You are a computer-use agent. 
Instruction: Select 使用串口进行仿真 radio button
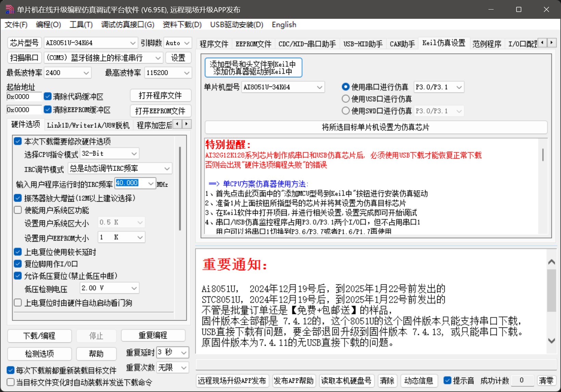(x=345, y=87)
